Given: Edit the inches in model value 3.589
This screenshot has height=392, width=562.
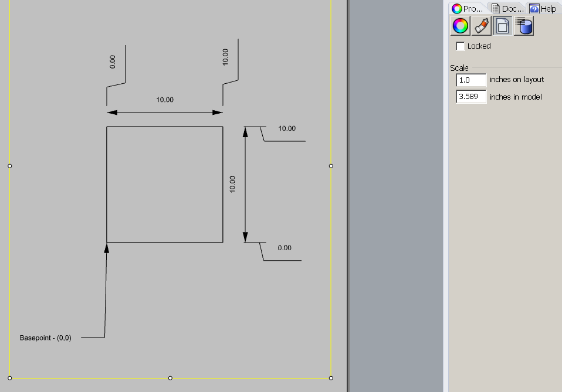Looking at the screenshot, I should pyautogui.click(x=471, y=97).
